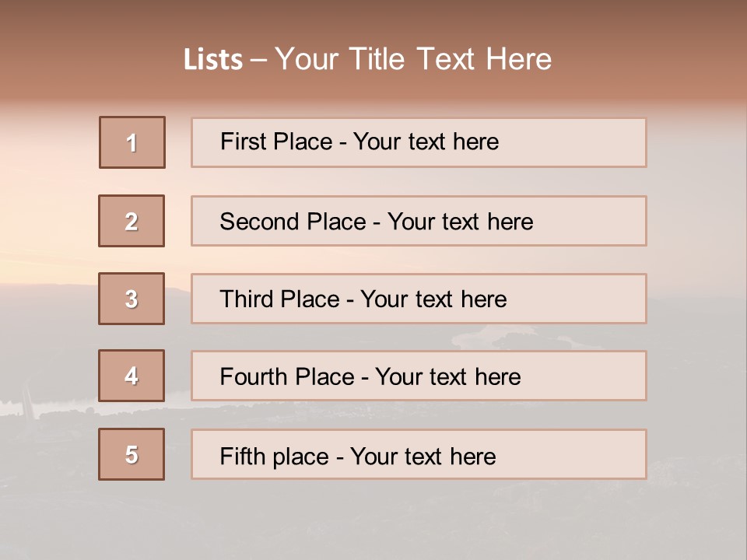Click 'Your text here' in the First Place bar

426,142
